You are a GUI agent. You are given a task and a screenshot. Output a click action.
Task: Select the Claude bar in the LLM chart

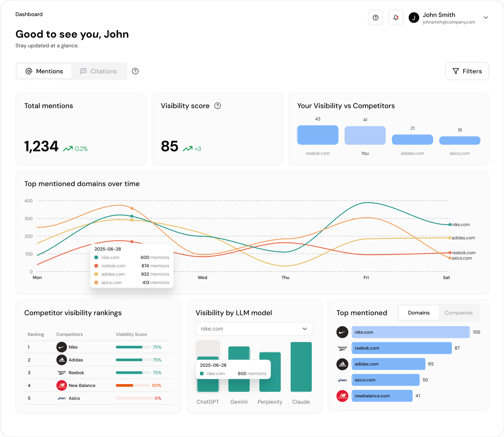[x=301, y=367]
